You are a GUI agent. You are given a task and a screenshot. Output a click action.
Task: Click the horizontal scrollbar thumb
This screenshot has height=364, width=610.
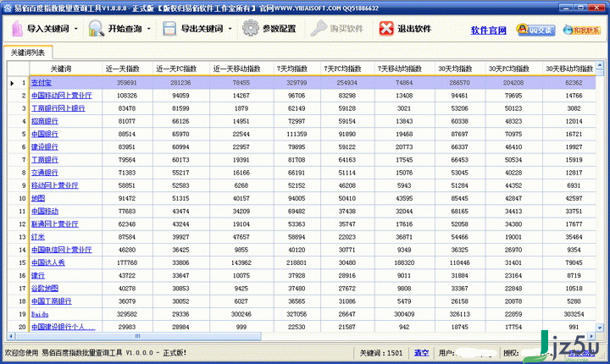click(x=138, y=335)
